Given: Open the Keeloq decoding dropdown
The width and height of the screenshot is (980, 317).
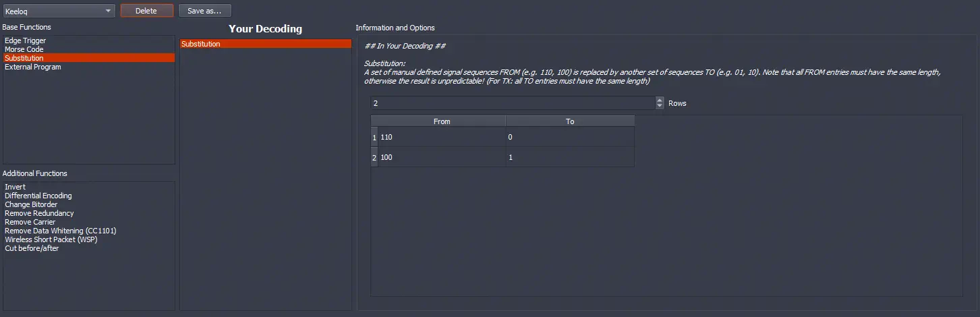Looking at the screenshot, I should click(59, 11).
